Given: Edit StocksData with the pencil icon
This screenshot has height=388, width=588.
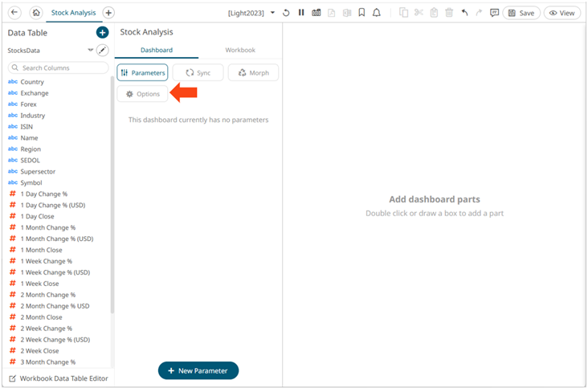Looking at the screenshot, I should (x=102, y=51).
